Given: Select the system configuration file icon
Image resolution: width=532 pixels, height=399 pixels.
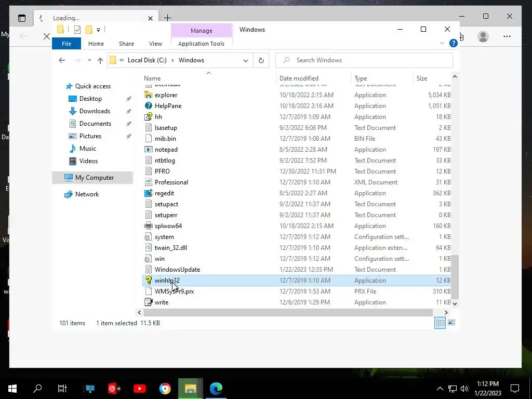Looking at the screenshot, I should (148, 237).
